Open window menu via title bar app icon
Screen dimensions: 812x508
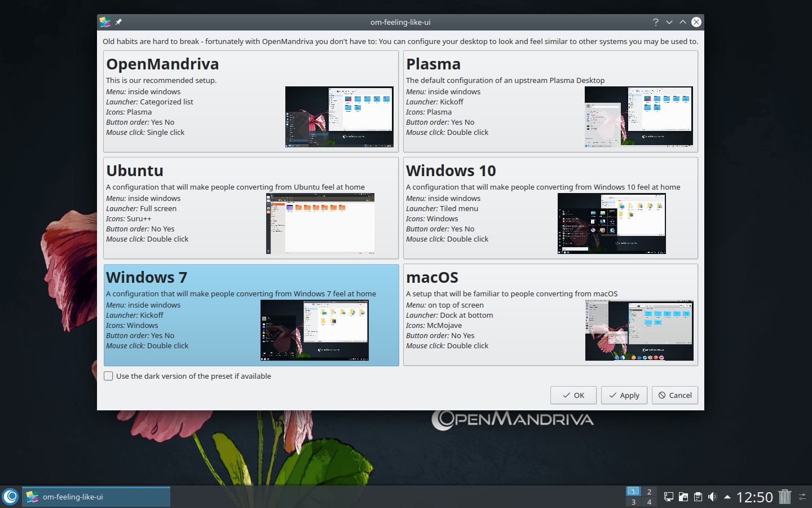click(105, 22)
